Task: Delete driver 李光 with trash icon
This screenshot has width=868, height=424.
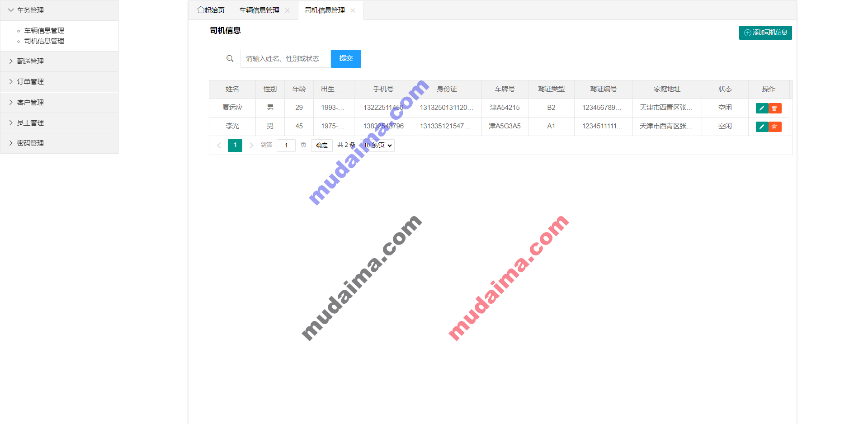Action: pyautogui.click(x=775, y=127)
